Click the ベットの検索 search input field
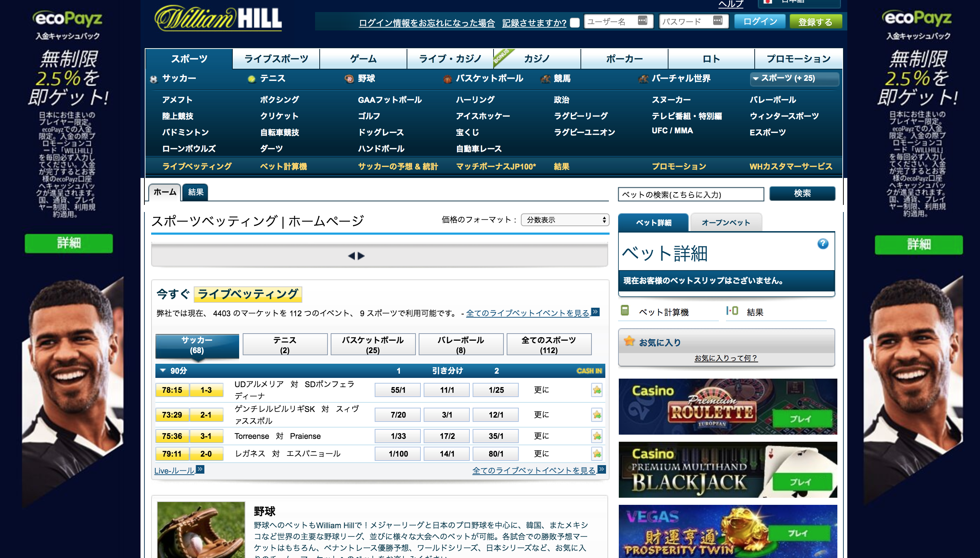This screenshot has height=558, width=980. [x=691, y=194]
